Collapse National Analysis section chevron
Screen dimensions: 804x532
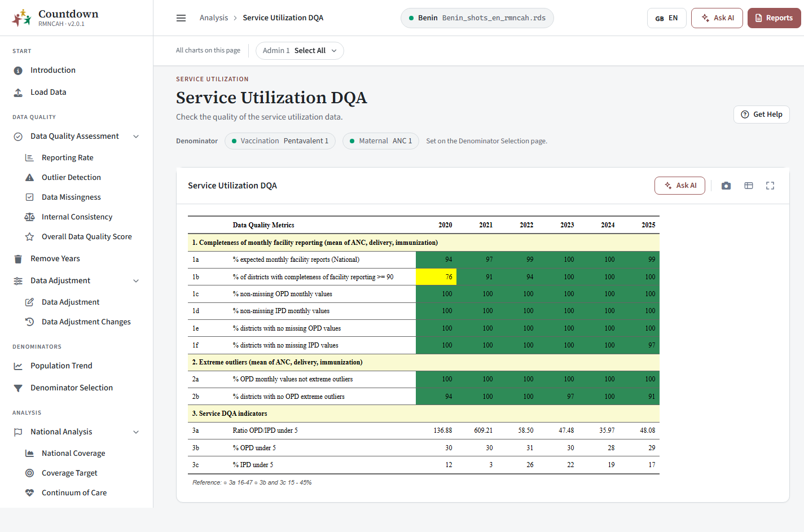(136, 432)
